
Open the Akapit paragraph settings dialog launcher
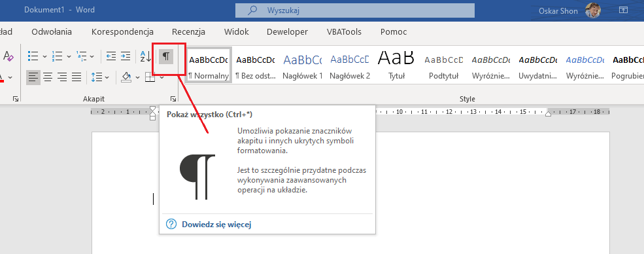coord(173,99)
